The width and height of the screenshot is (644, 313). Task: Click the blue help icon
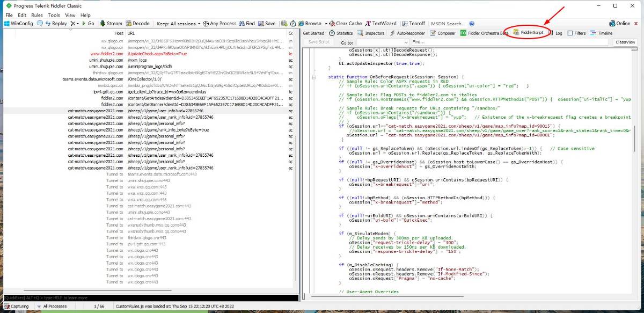point(472,24)
